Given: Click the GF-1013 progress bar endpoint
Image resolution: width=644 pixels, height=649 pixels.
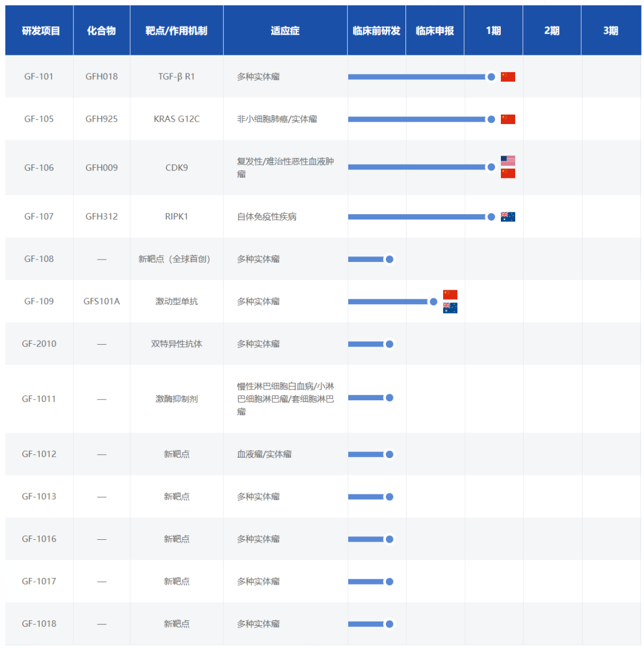Looking at the screenshot, I should (x=389, y=497).
